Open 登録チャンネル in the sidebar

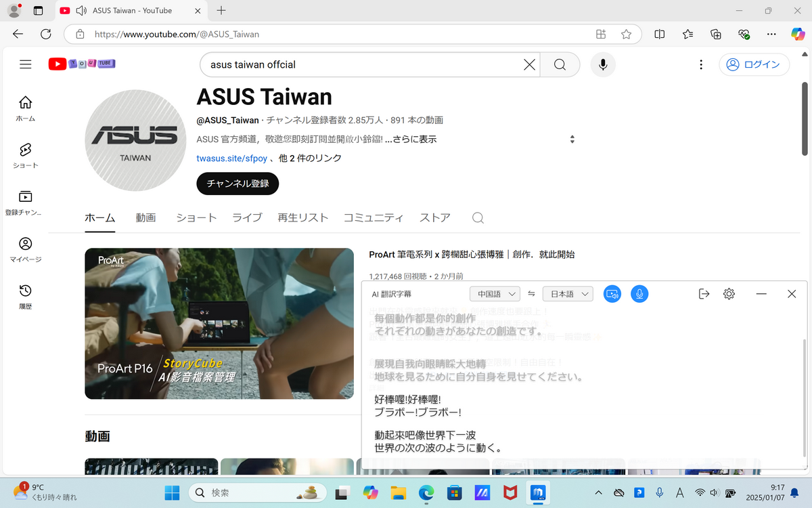[25, 203]
